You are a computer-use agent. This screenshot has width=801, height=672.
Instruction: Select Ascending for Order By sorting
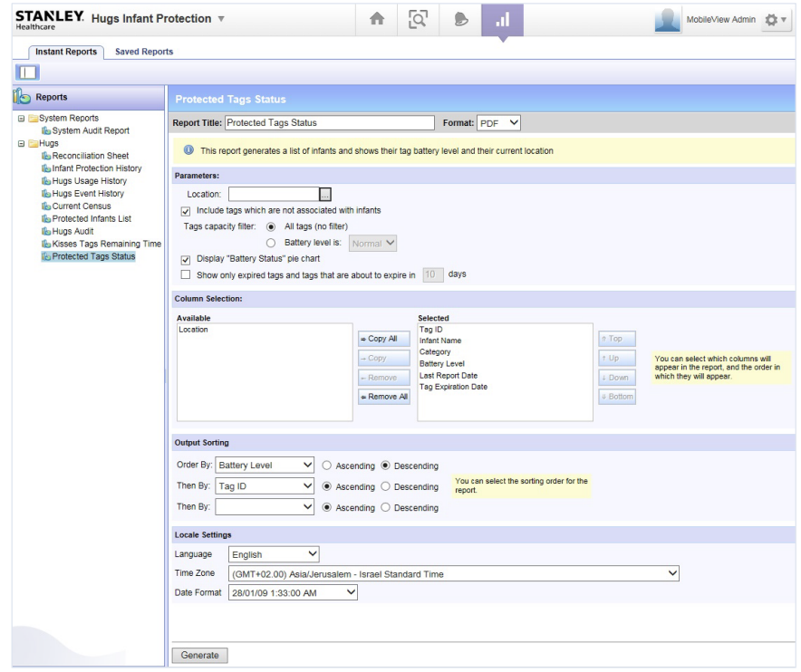tap(327, 466)
